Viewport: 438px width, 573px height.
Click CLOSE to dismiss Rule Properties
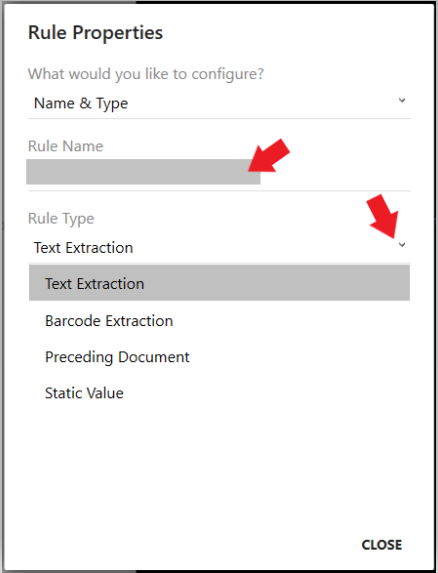coord(382,545)
